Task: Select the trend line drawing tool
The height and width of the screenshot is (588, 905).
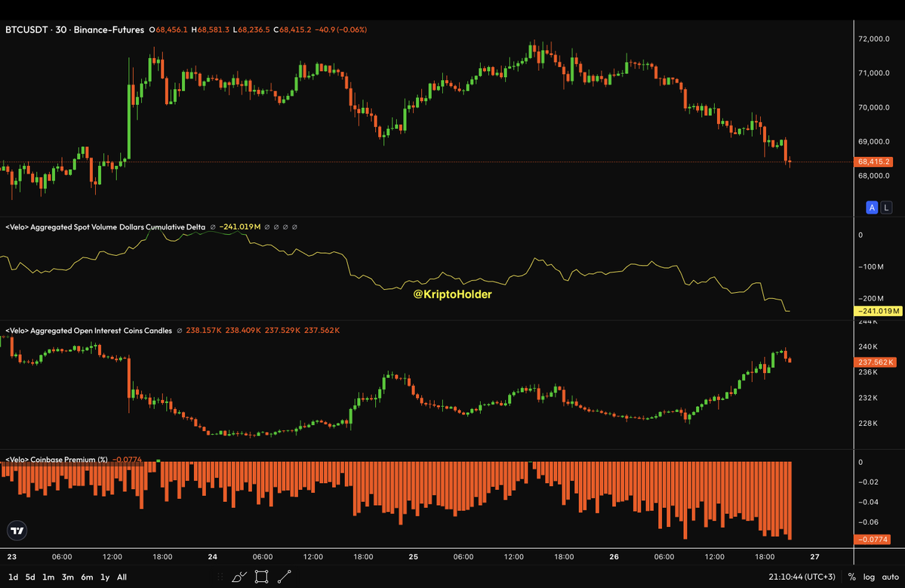Action: [285, 577]
